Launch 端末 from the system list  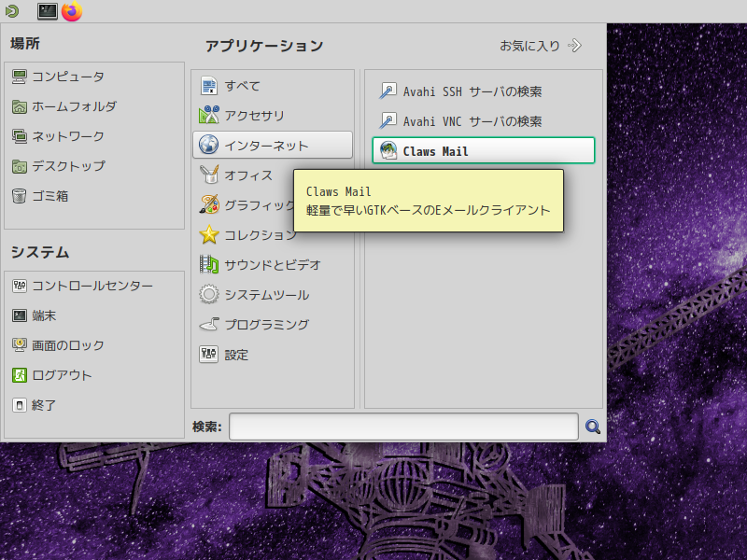[x=94, y=315]
